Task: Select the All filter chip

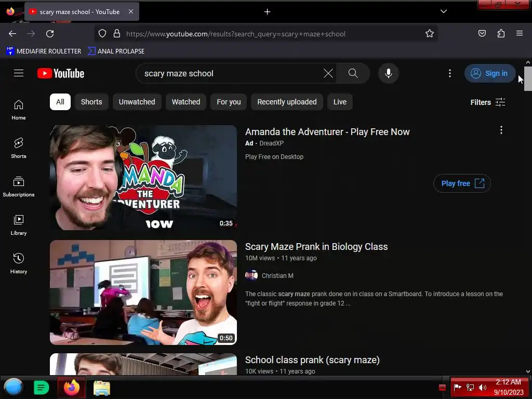Action: pos(60,102)
